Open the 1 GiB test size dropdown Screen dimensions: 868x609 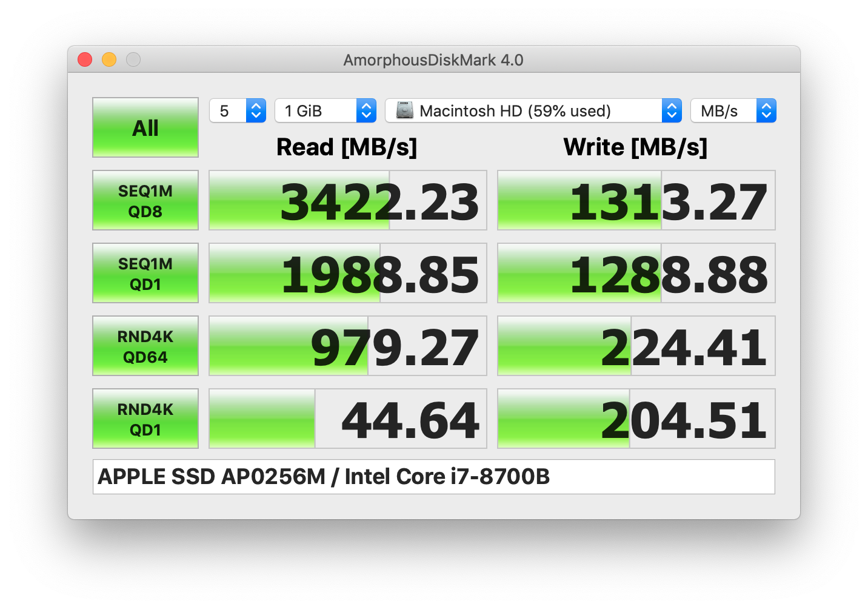326,110
